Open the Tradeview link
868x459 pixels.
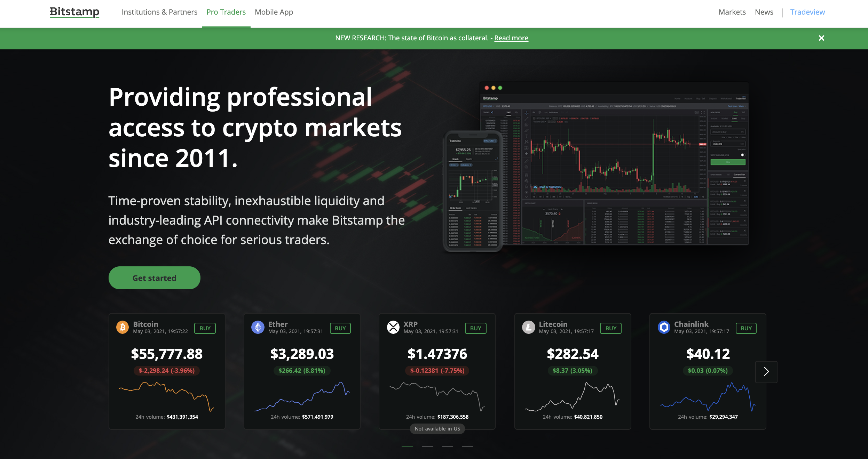(807, 11)
